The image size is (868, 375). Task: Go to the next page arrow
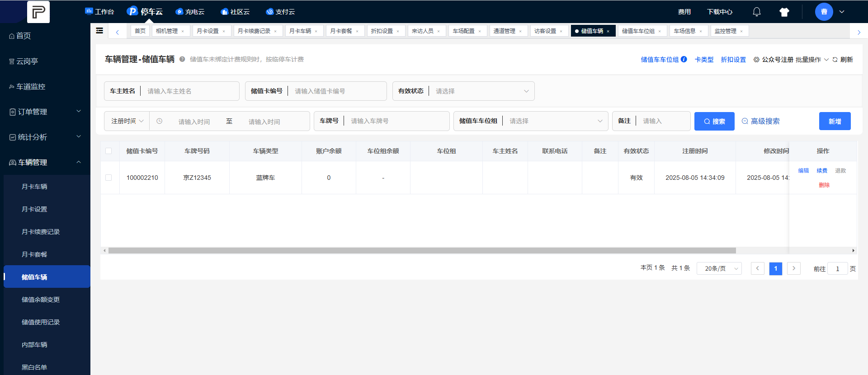tap(794, 268)
